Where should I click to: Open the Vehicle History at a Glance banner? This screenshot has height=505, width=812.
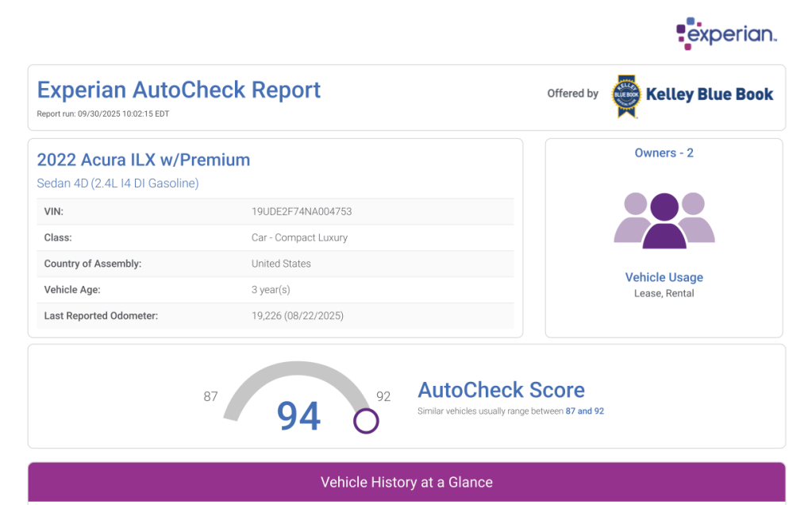[406, 482]
